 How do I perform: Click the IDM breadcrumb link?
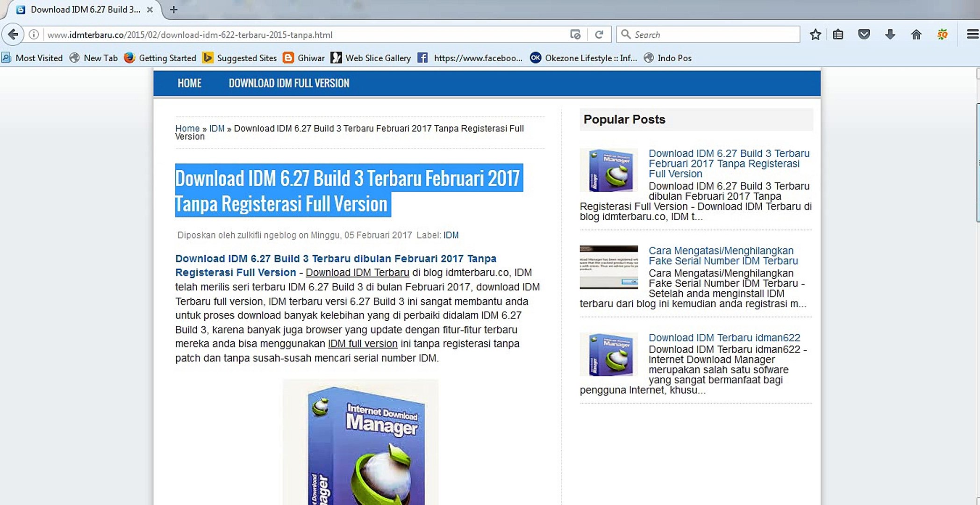point(216,128)
